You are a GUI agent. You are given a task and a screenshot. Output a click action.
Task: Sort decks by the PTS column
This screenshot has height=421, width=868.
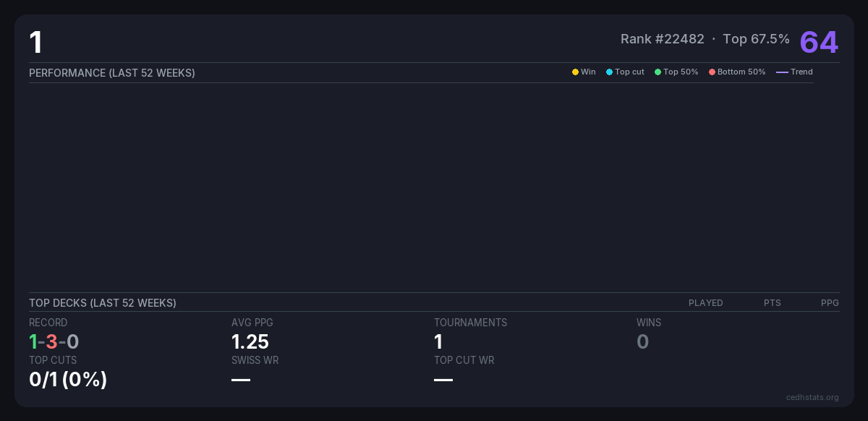[772, 303]
